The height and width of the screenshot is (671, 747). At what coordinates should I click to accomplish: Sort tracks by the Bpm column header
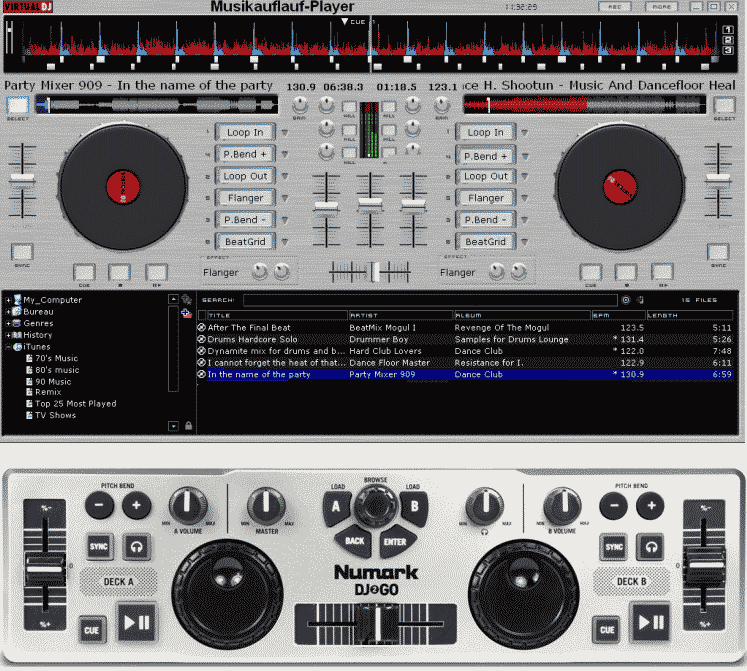point(619,315)
